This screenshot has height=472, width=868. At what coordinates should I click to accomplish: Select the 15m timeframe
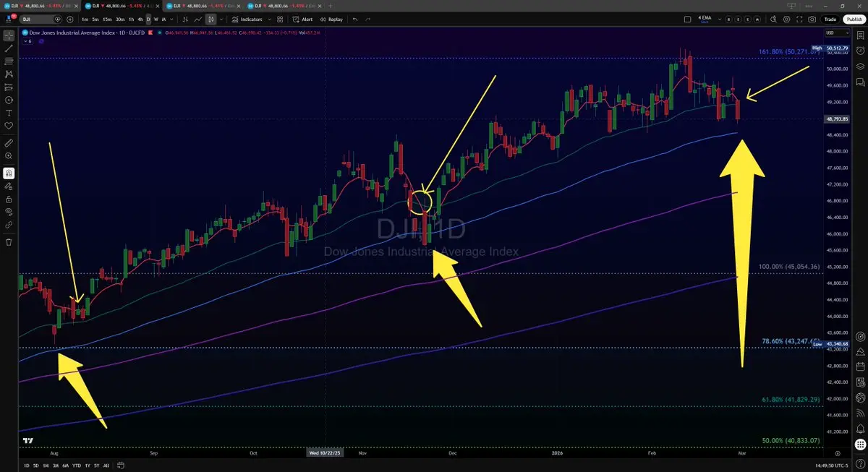click(x=107, y=20)
